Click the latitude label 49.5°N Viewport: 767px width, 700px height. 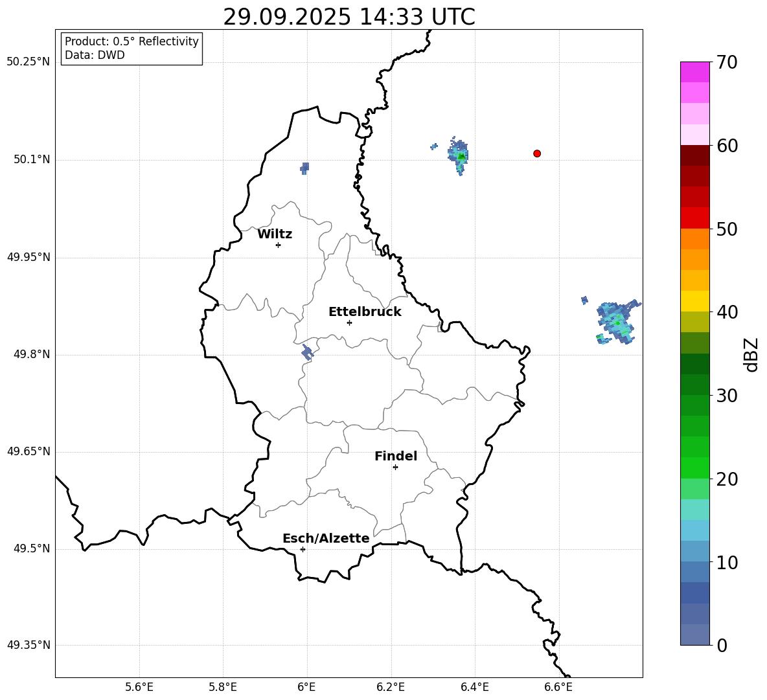32,548
